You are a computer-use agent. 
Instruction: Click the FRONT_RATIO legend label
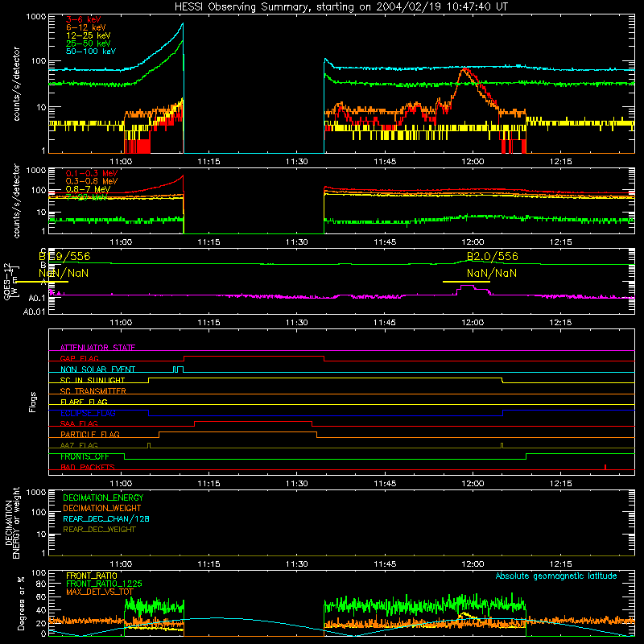pos(92,576)
